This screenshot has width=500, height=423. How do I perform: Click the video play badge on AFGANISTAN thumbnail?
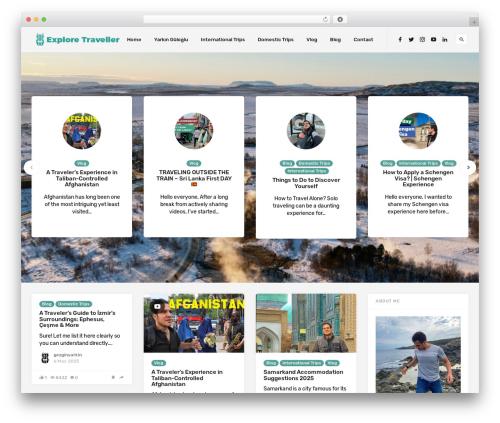click(157, 306)
